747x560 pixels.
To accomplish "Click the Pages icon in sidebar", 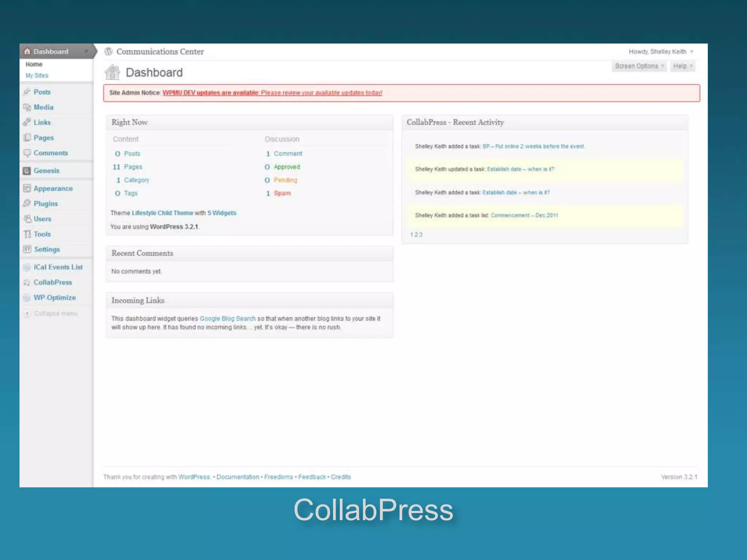I will point(27,137).
